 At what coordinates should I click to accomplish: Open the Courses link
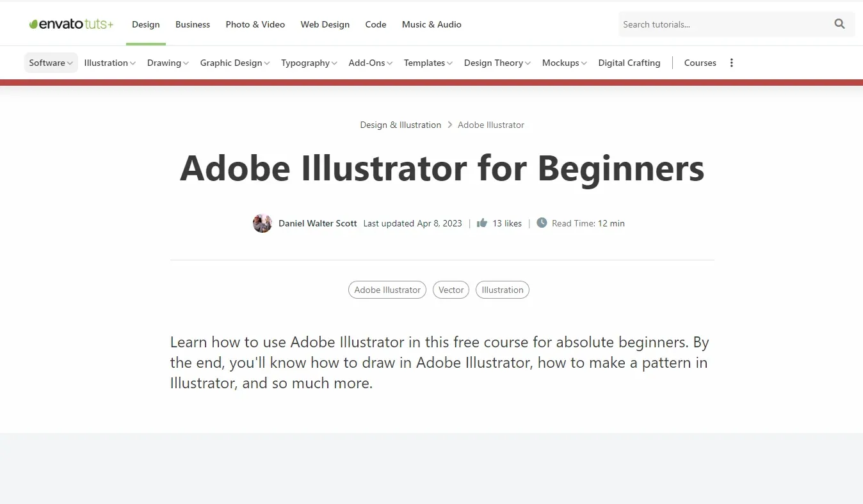click(700, 63)
